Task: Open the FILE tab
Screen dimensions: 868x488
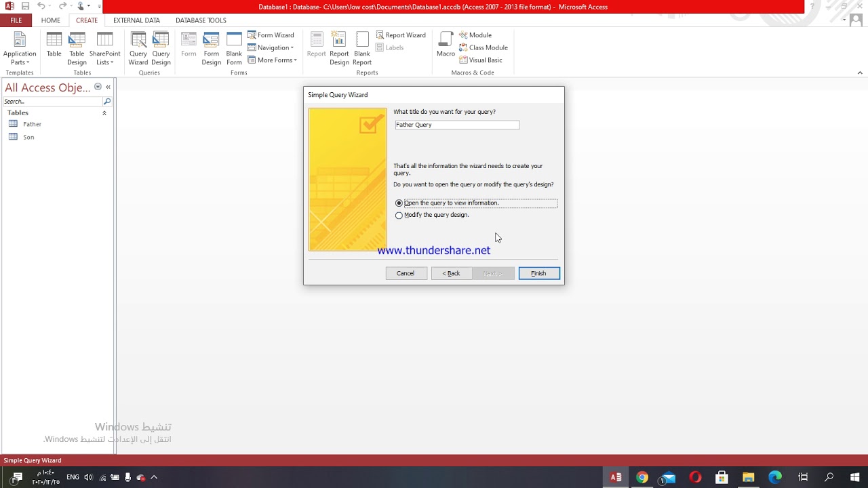Action: 16,20
